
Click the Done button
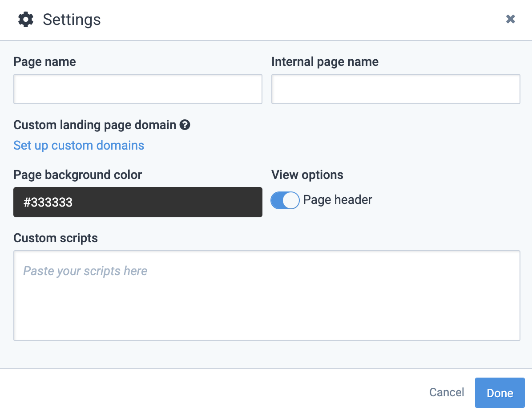[x=500, y=393]
